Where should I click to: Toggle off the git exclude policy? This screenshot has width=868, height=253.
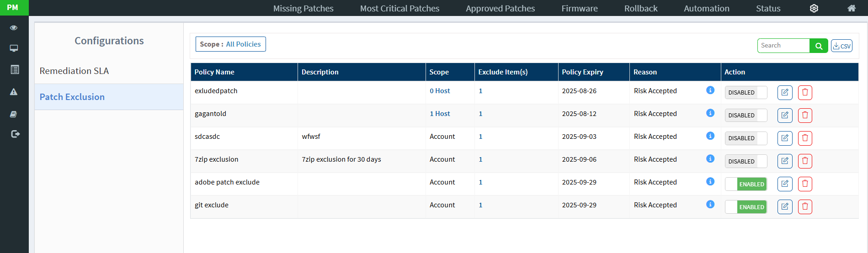coord(746,207)
